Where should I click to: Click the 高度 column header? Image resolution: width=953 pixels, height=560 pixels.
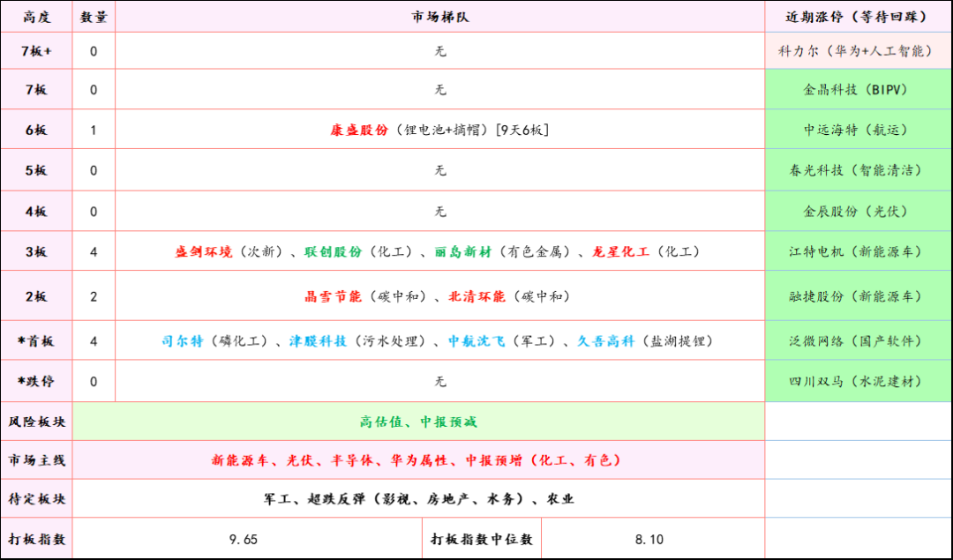click(x=36, y=17)
